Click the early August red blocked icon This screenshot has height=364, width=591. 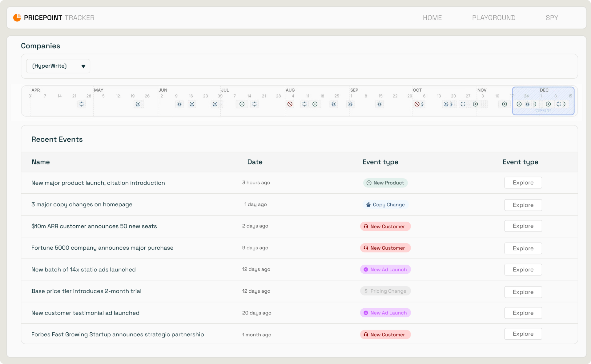290,104
